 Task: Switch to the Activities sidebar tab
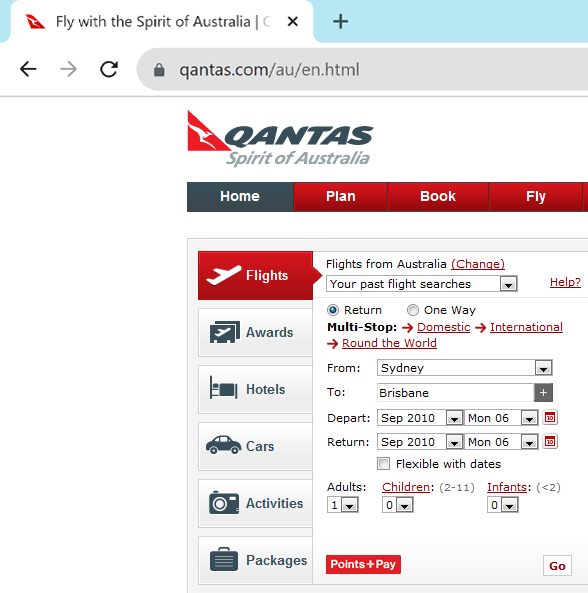click(255, 503)
